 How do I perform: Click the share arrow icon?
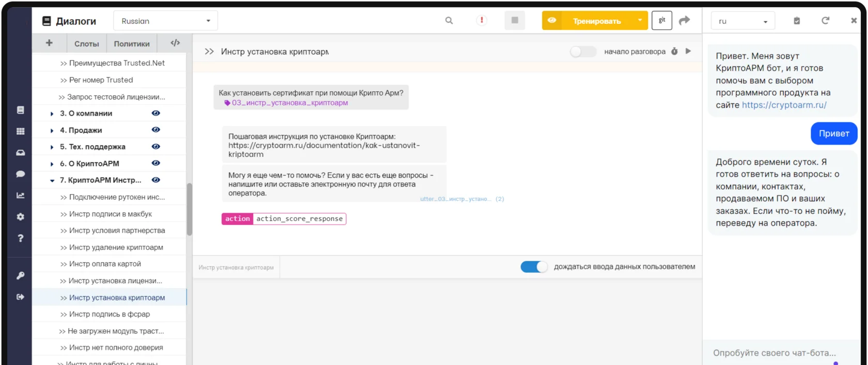685,21
